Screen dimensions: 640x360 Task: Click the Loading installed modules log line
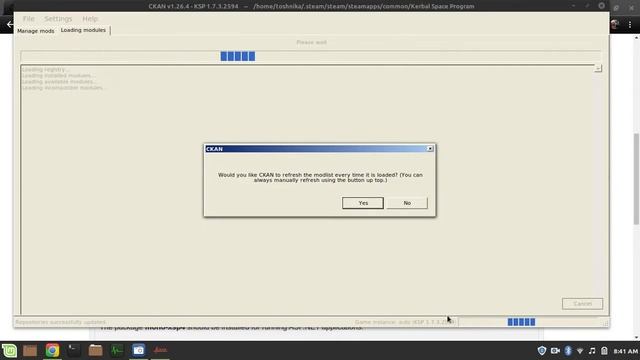click(x=58, y=76)
